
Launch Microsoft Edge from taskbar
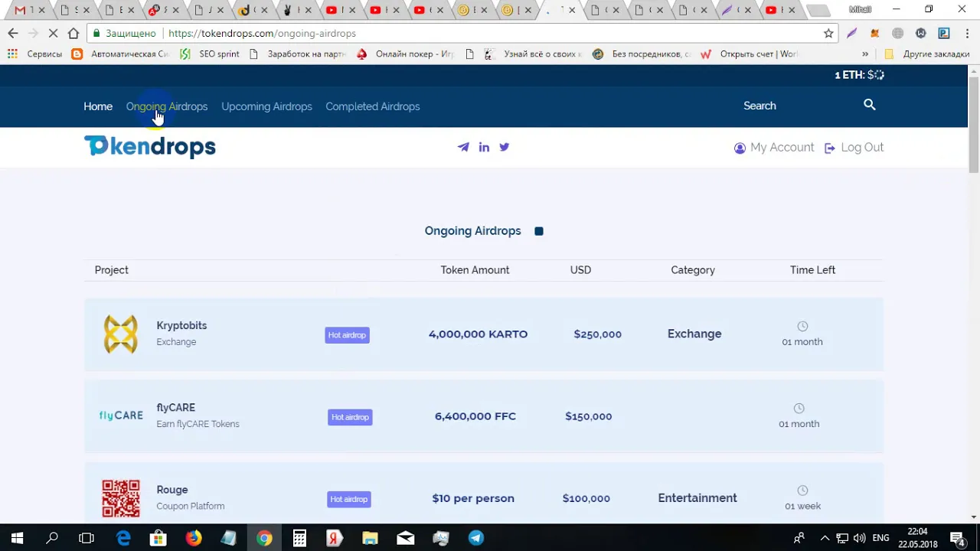click(x=123, y=538)
